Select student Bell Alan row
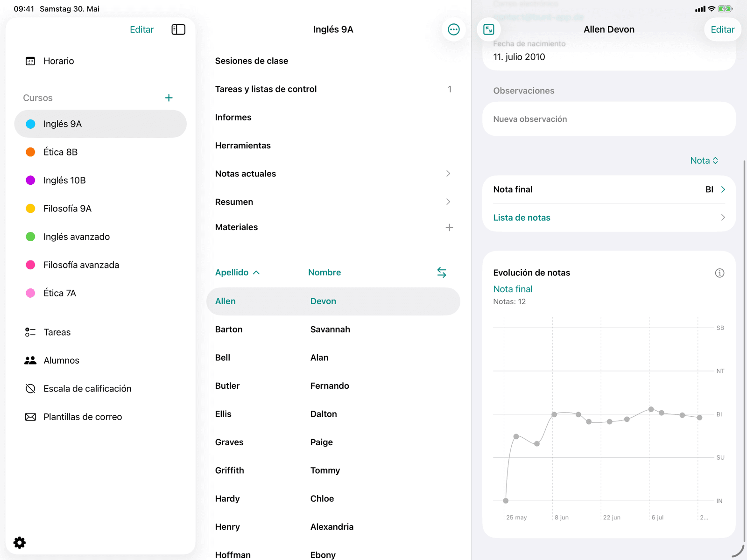 (333, 357)
